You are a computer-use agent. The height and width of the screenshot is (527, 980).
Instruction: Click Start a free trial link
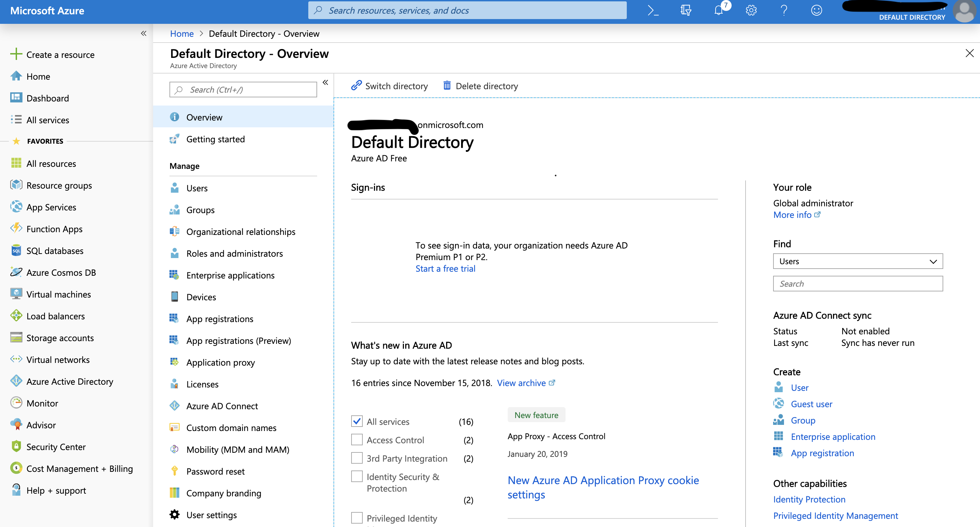[x=445, y=269]
